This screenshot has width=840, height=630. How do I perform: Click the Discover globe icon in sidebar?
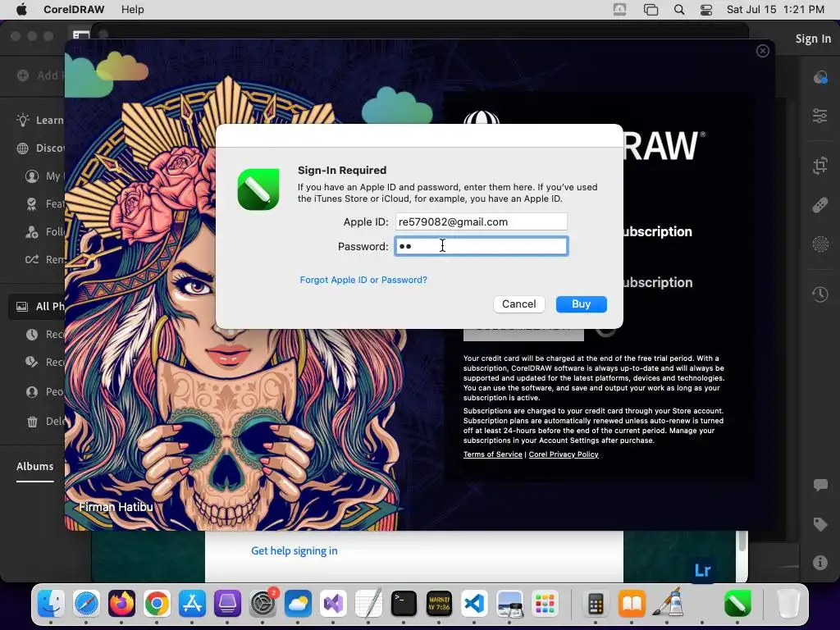pos(22,148)
